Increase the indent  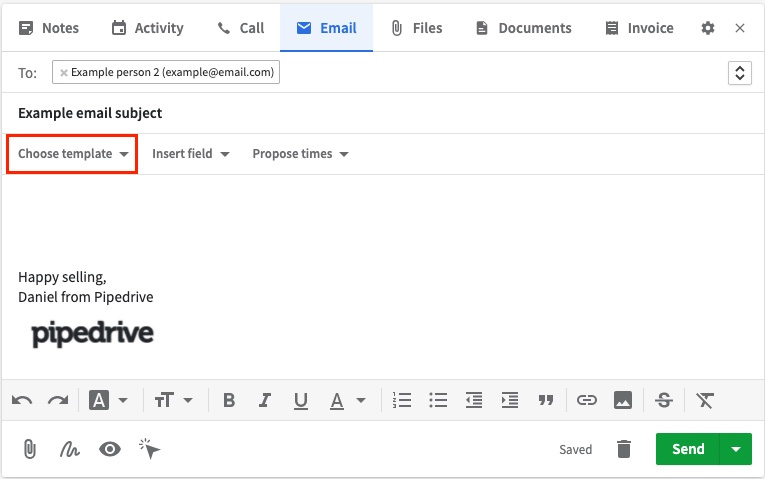tap(510, 400)
